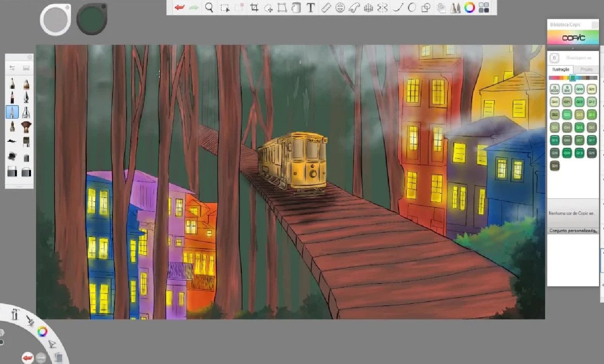This screenshot has width=604, height=364.
Task: Click the green Redo arrow in top toolbar
Action: [194, 8]
